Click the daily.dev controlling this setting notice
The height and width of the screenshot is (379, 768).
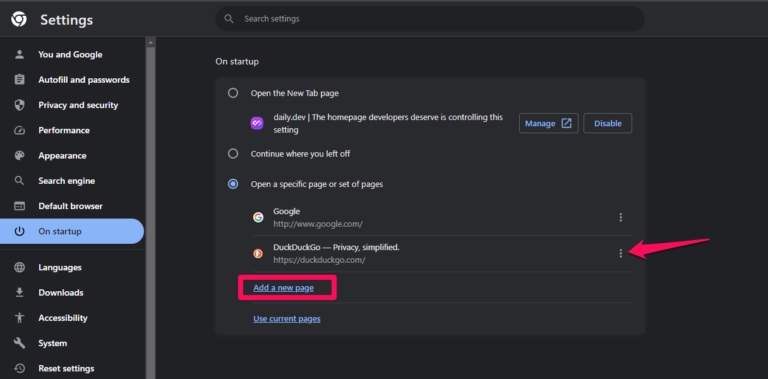(x=388, y=123)
